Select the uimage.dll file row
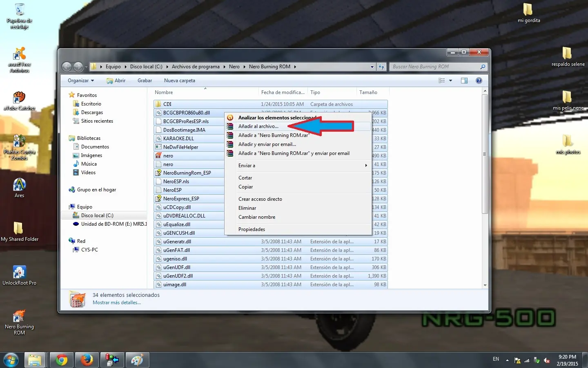Screen dimensions: 588x368 point(270,285)
